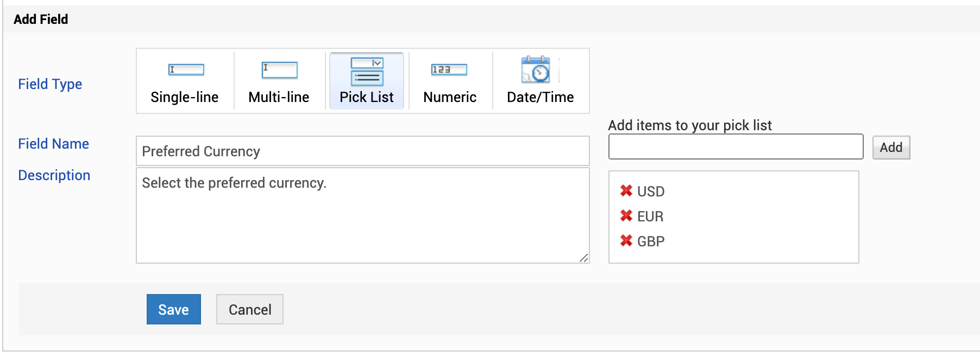The image size is (980, 357).
Task: Pick the Numeric field type icon
Action: 449,70
